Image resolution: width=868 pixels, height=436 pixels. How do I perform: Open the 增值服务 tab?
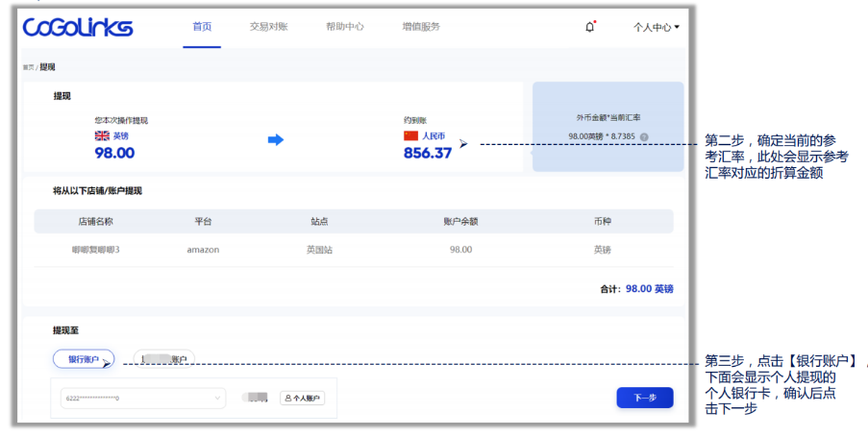click(421, 27)
